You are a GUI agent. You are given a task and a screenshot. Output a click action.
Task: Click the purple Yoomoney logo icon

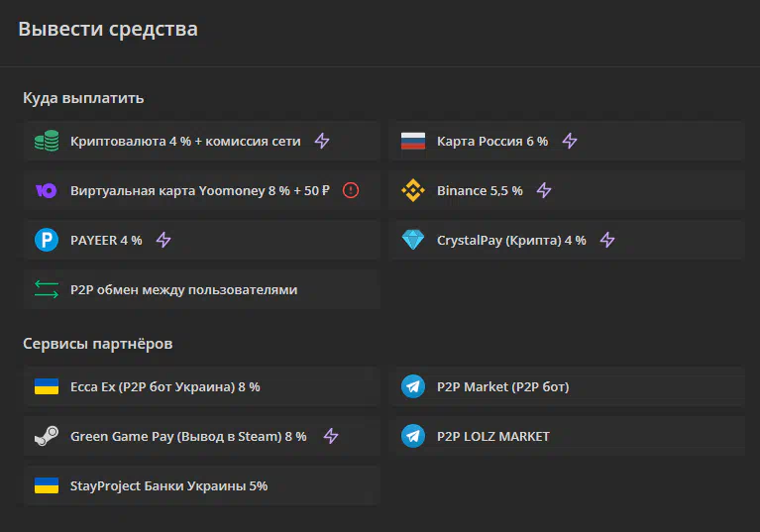tap(47, 190)
